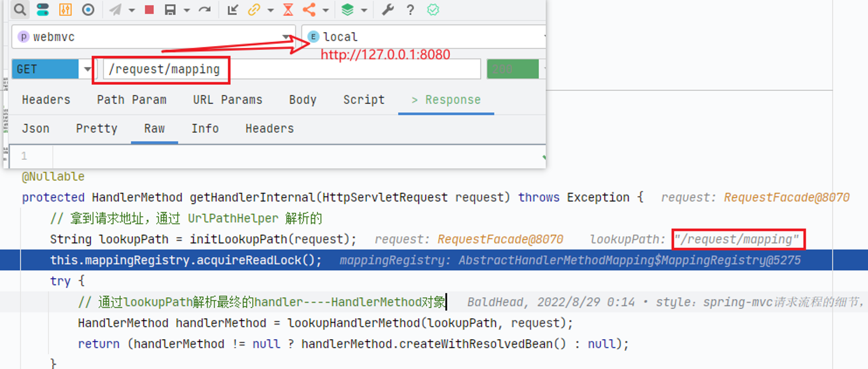This screenshot has height=369, width=868.
Task: Switch to the URL Params tab
Action: coord(228,100)
